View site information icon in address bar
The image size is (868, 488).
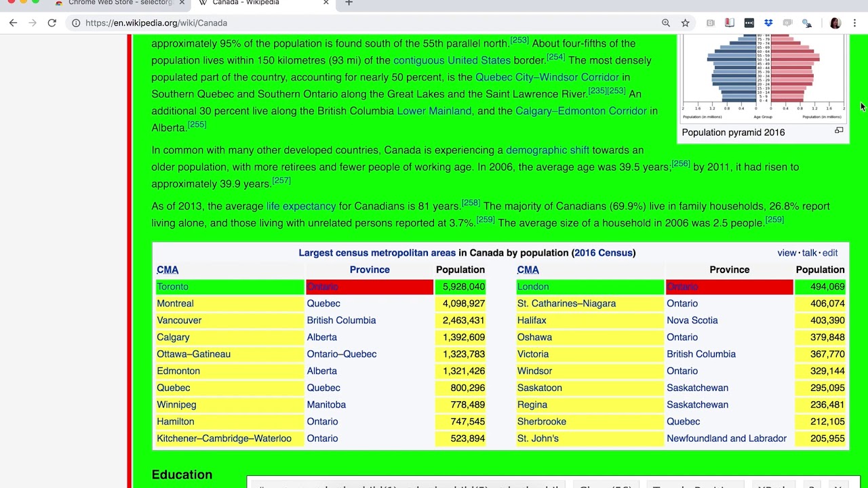(76, 23)
